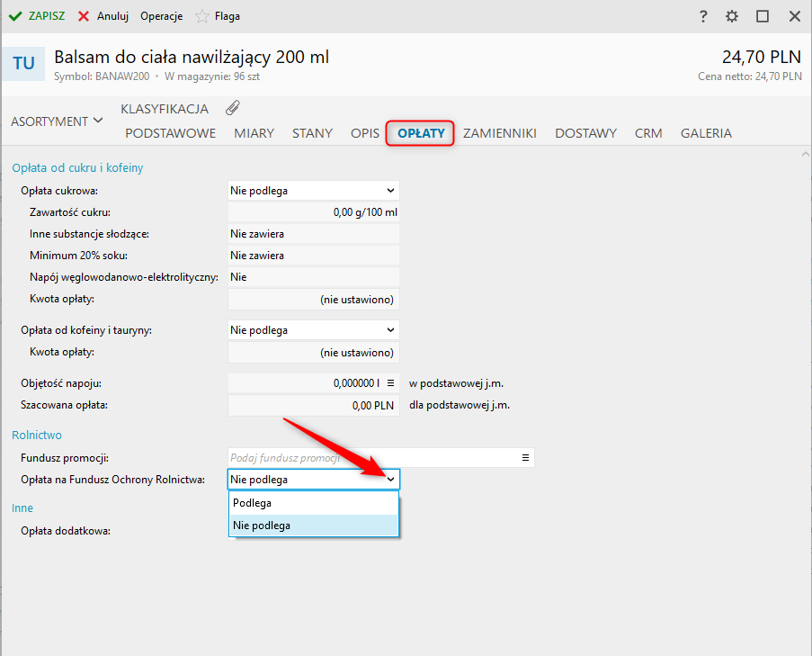The height and width of the screenshot is (656, 812).
Task: Click Kwota opłaty field below kofeiny i tauryny
Action: click(313, 353)
